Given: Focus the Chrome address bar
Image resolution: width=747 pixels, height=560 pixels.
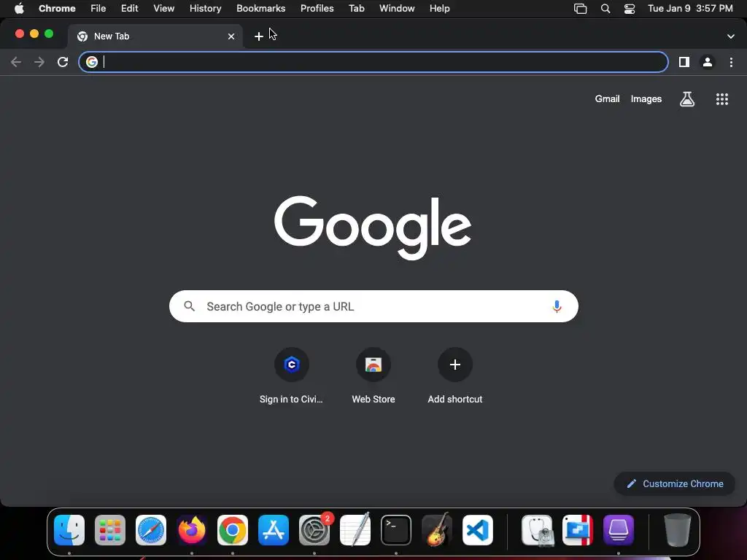Looking at the screenshot, I should tap(373, 62).
